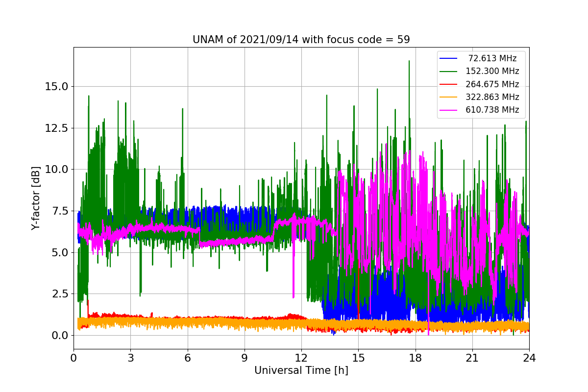Click the y-axis tick label '2.5'

[61, 294]
